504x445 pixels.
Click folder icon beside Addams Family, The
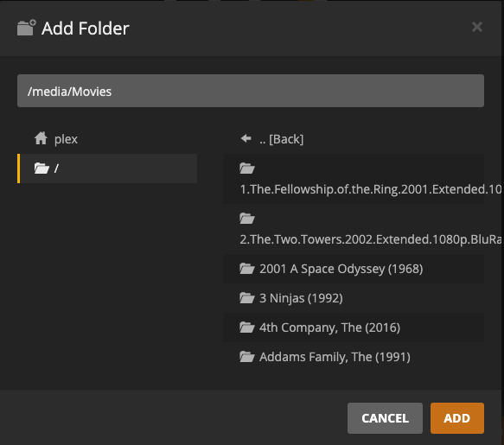pyautogui.click(x=247, y=357)
